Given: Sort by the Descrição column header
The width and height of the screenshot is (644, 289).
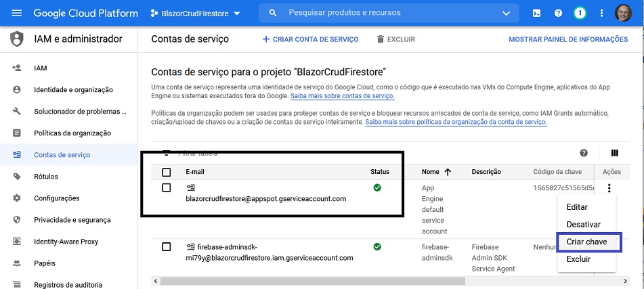Looking at the screenshot, I should pos(486,172).
